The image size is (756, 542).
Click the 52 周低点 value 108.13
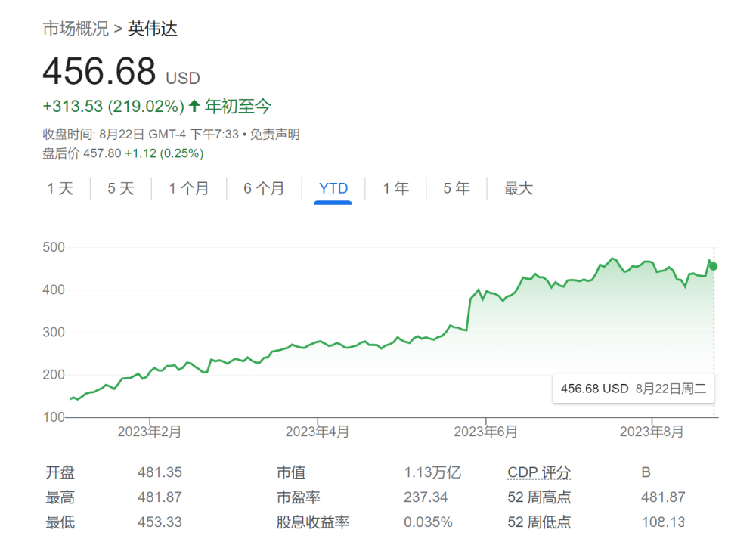(x=664, y=522)
